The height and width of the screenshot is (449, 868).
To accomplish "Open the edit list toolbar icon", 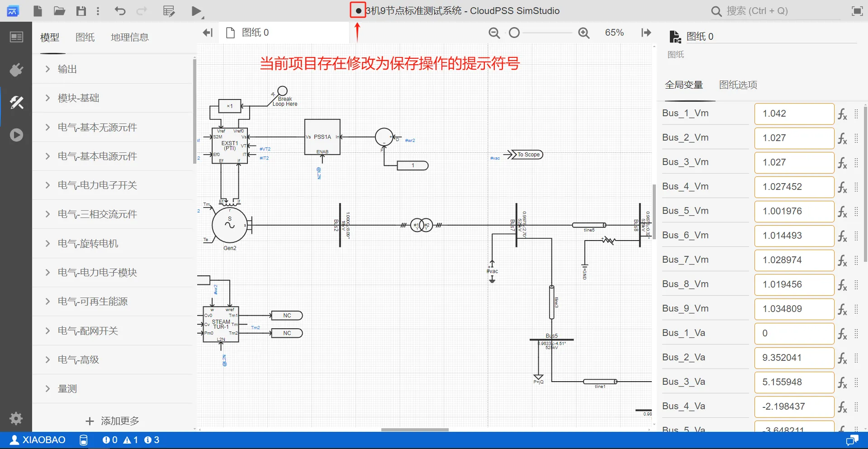I will [x=169, y=11].
